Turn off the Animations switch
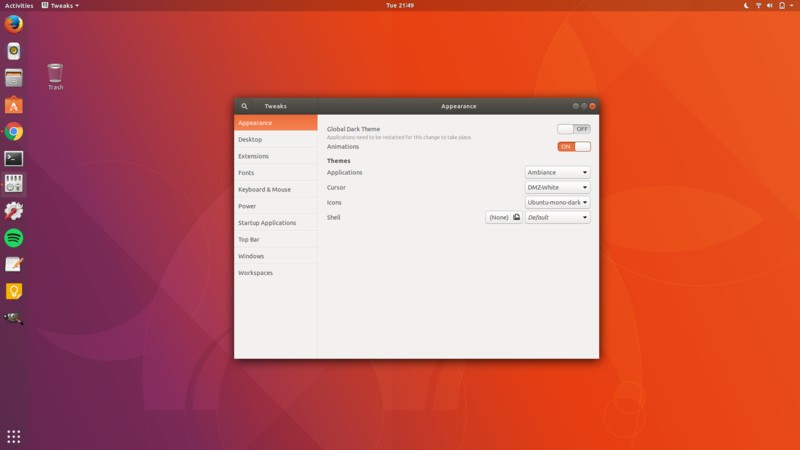This screenshot has height=450, width=800. click(574, 146)
